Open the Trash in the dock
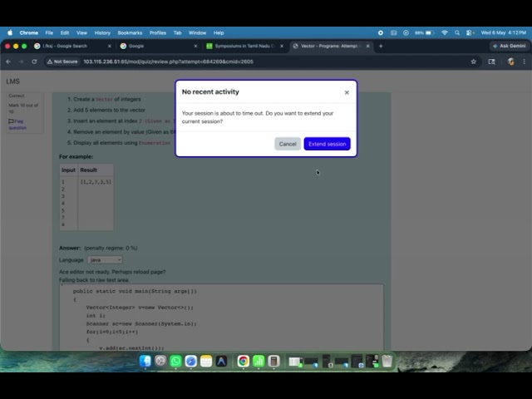Screen dimensions: 532x399 (387, 361)
